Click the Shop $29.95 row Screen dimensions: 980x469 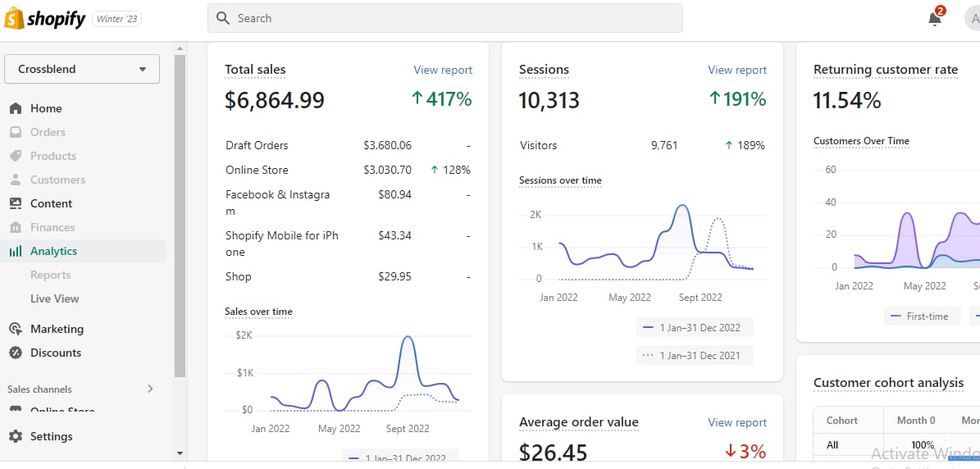tap(348, 276)
